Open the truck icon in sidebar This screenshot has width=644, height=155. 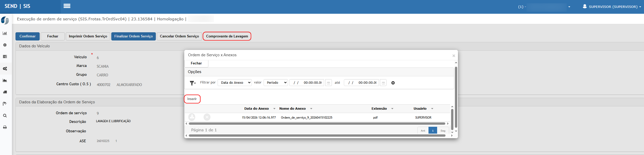pos(5,92)
